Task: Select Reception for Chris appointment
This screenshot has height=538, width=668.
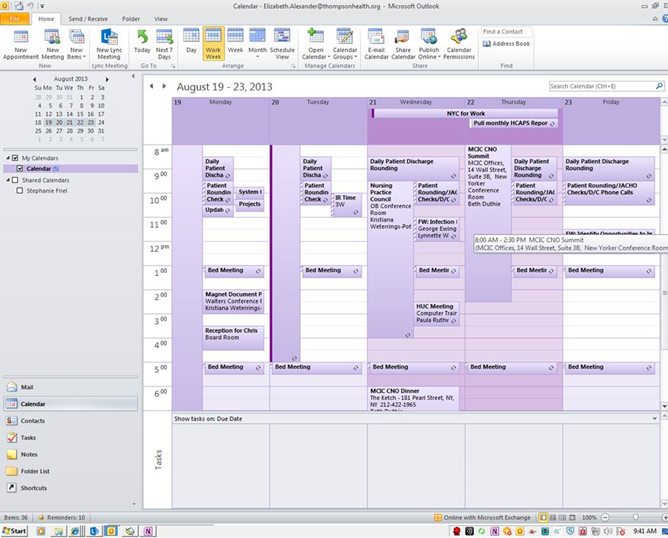Action: (x=233, y=338)
